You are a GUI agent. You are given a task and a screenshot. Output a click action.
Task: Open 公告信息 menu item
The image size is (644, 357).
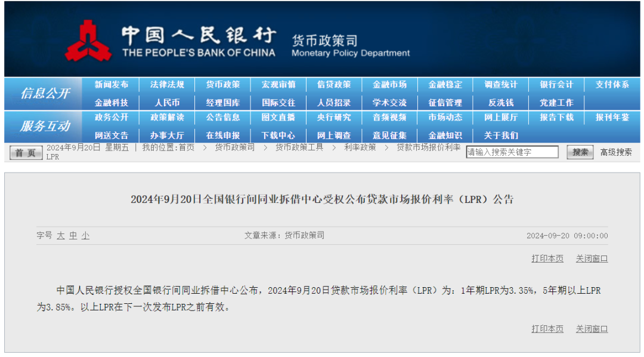222,118
